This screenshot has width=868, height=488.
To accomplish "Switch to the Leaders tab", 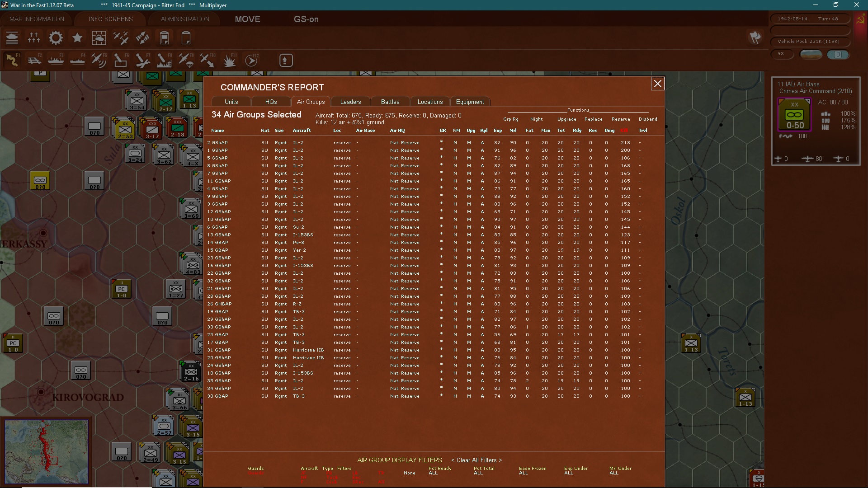I will (350, 102).
